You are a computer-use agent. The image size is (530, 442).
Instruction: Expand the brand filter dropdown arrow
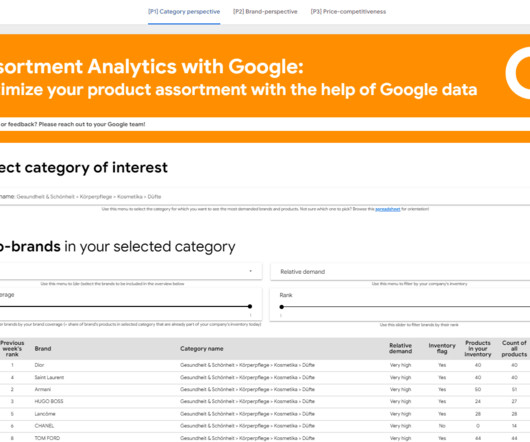(250, 271)
